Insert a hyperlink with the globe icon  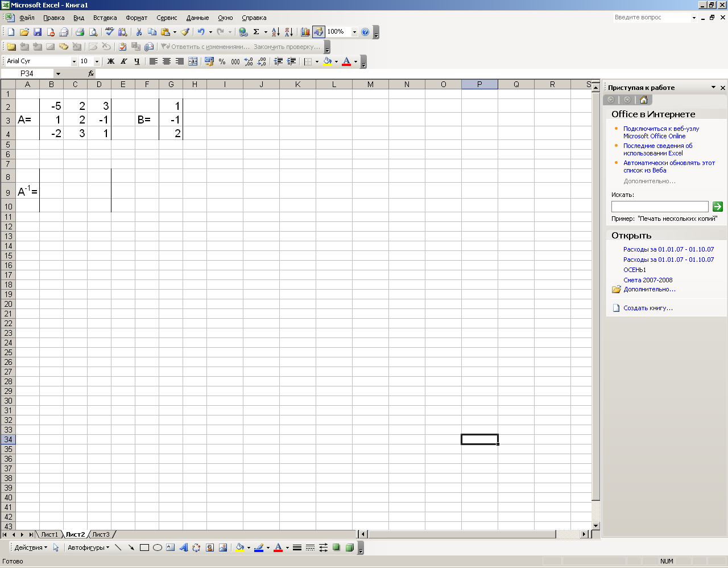(243, 32)
